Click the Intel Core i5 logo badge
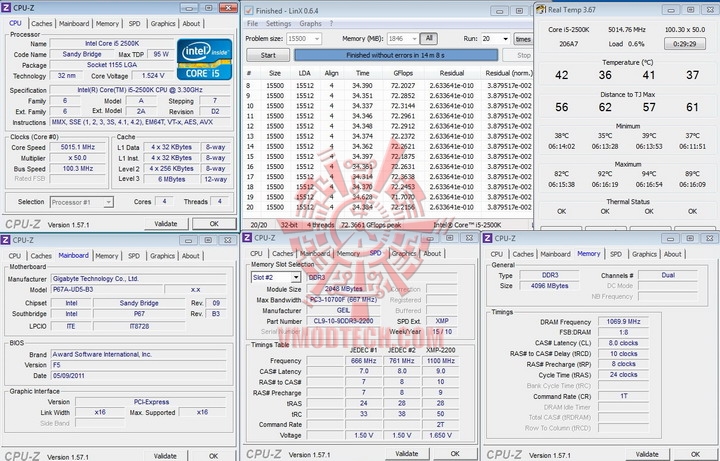 tap(204, 59)
